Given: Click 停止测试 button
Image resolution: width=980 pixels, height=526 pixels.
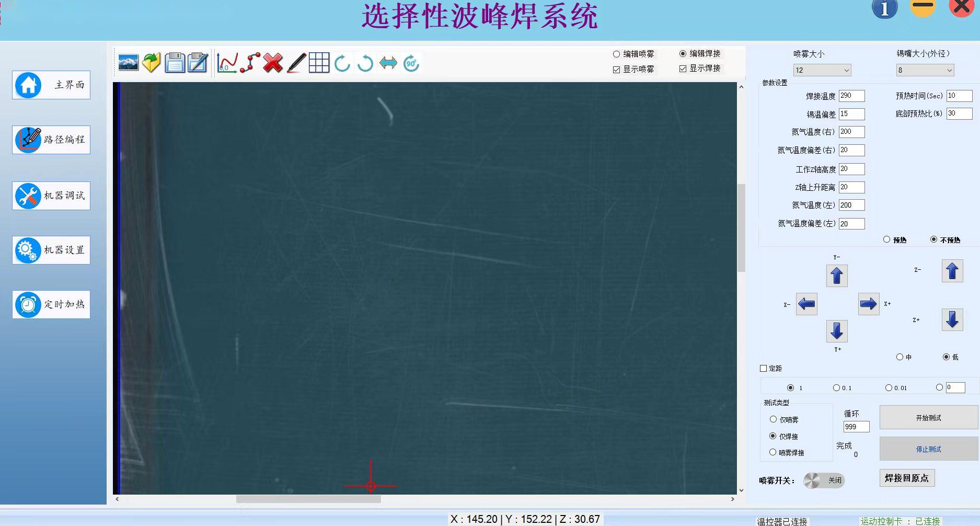Looking at the screenshot, I should [929, 449].
